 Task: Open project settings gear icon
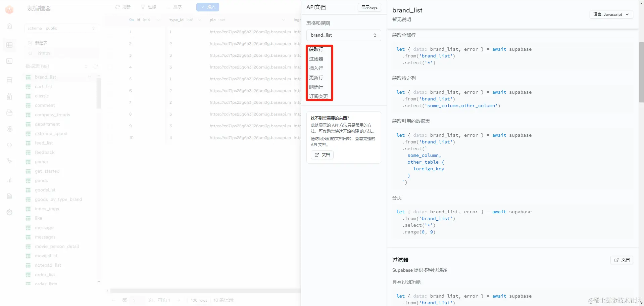pyautogui.click(x=9, y=212)
